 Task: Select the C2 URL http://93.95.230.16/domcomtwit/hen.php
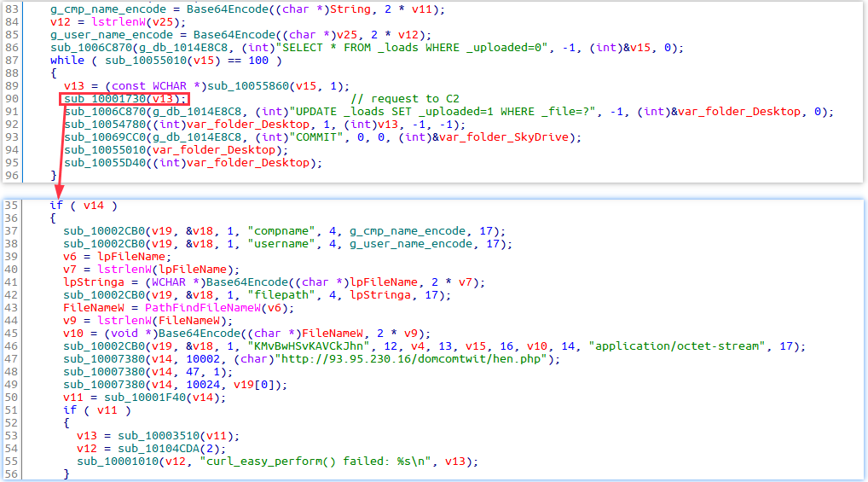click(411, 359)
